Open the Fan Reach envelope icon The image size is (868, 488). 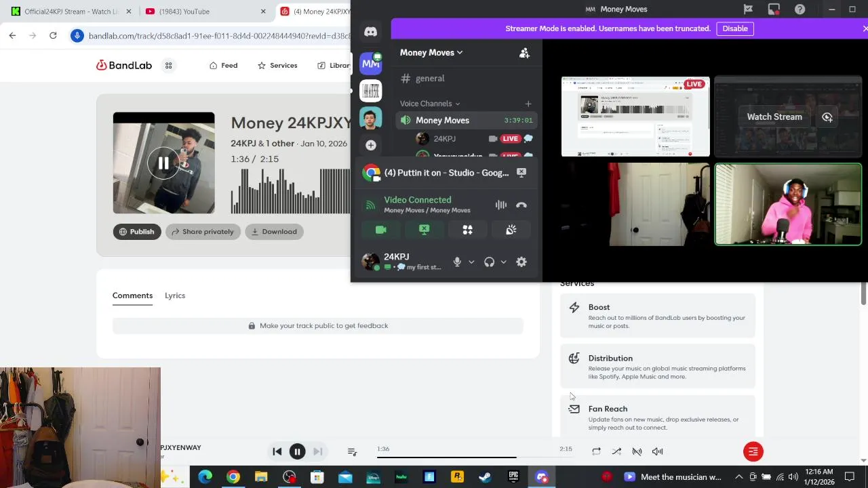pos(574,409)
